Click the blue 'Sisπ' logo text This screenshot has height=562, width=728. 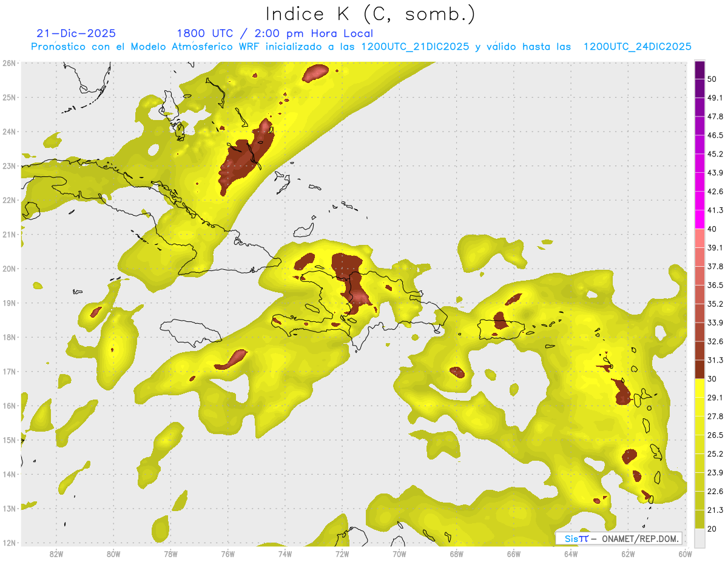(576, 538)
